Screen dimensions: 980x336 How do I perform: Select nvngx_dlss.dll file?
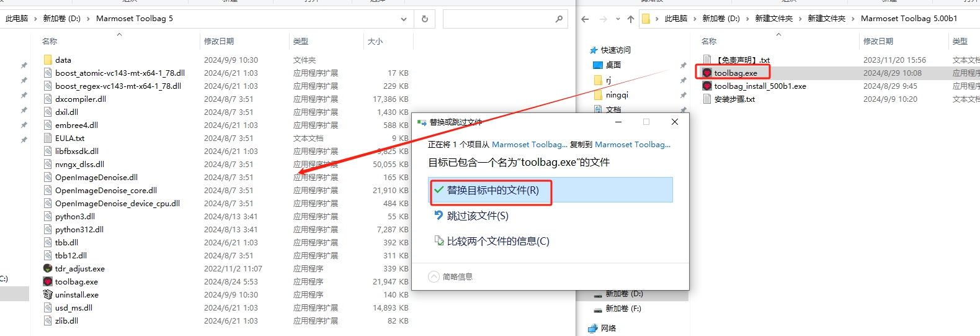[x=79, y=164]
